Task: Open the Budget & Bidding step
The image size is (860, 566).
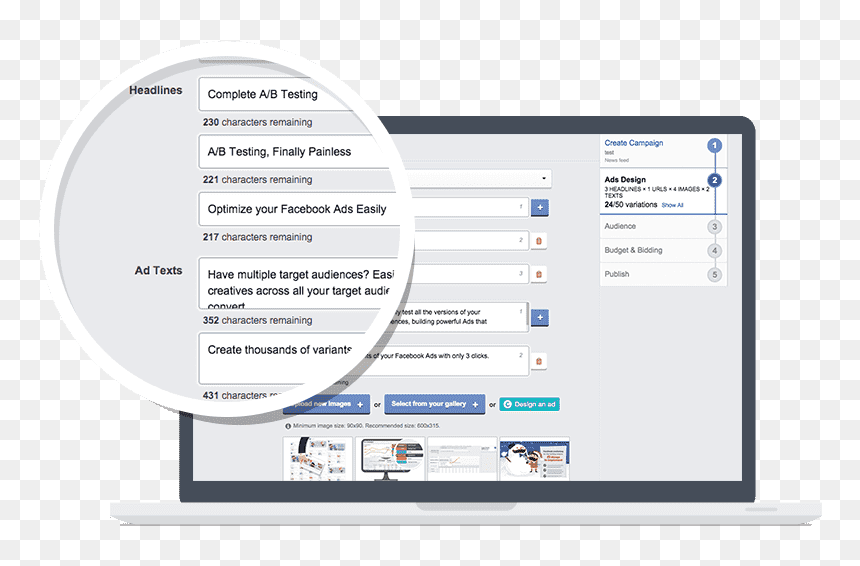Action: pyautogui.click(x=633, y=250)
